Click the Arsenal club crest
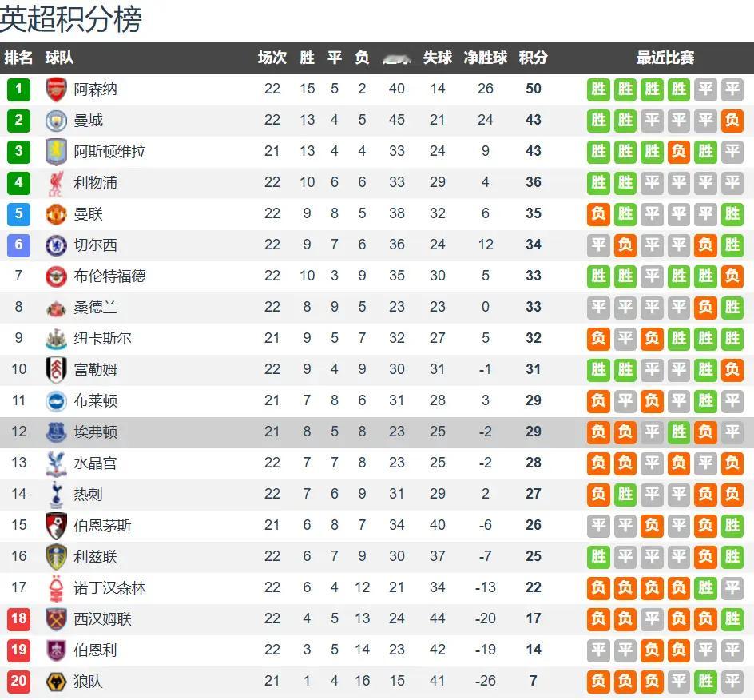The image size is (754, 700). (56, 89)
